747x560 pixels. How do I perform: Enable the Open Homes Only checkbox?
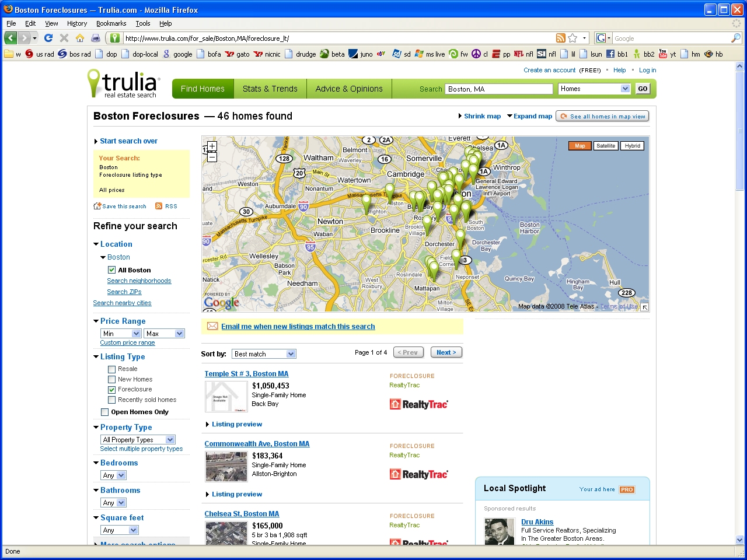[104, 412]
